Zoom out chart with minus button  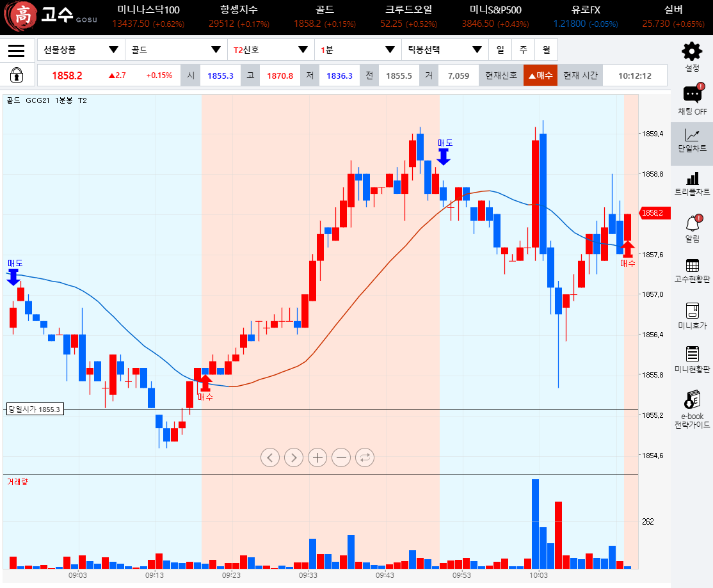[341, 457]
